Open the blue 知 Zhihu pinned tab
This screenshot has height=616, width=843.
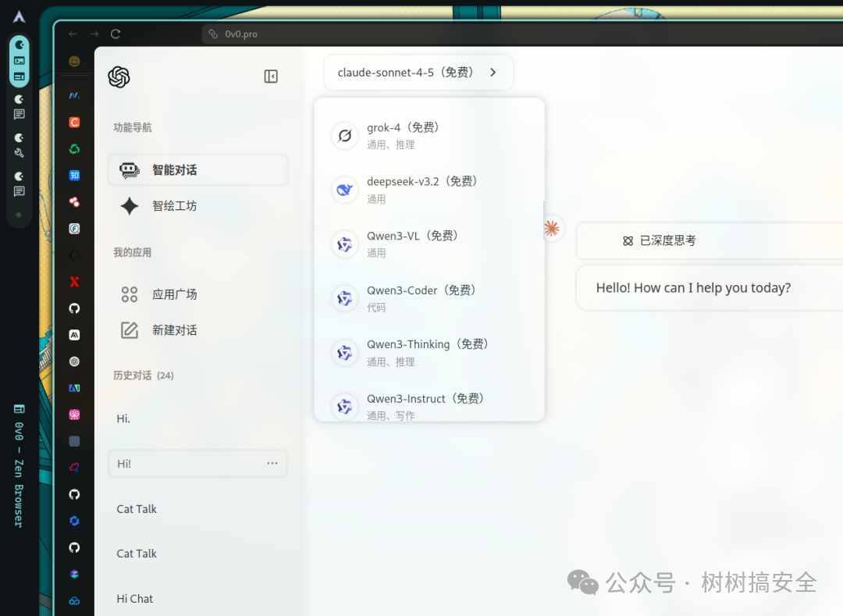click(74, 175)
